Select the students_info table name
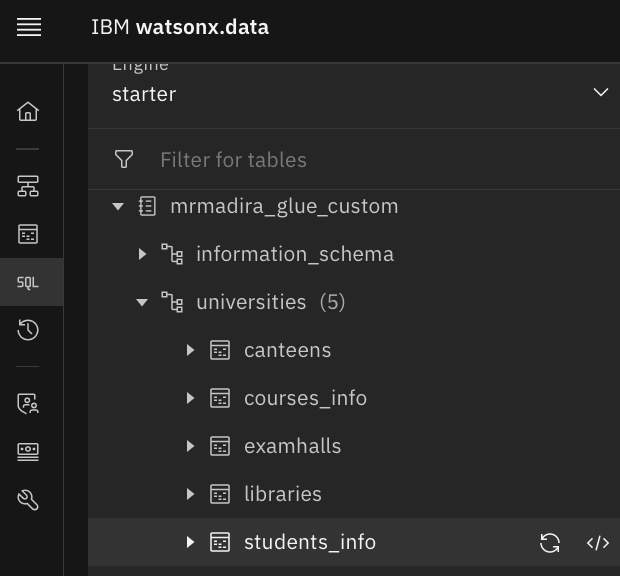Screen dimensions: 620x576 pyautogui.click(x=310, y=542)
